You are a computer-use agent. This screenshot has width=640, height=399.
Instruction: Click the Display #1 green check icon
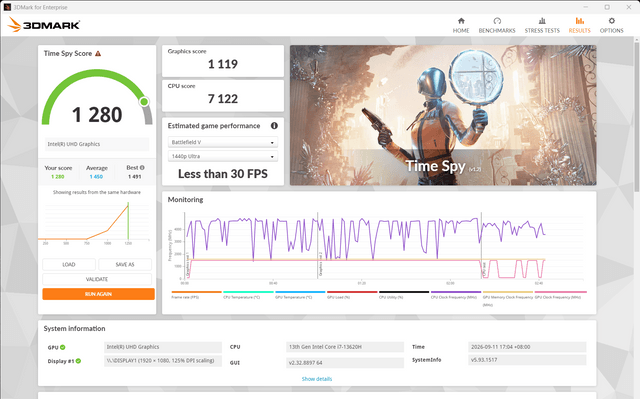pos(78,361)
